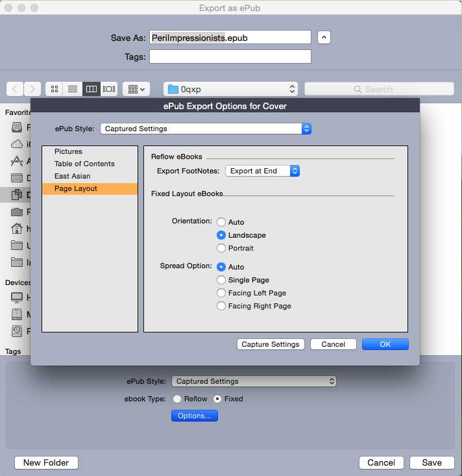462x476 pixels.
Task: Select cover flow view icon
Action: [109, 89]
